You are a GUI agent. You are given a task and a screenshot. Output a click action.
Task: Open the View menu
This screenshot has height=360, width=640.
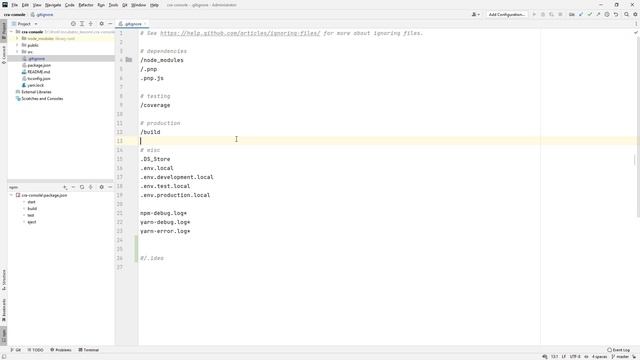(37, 5)
